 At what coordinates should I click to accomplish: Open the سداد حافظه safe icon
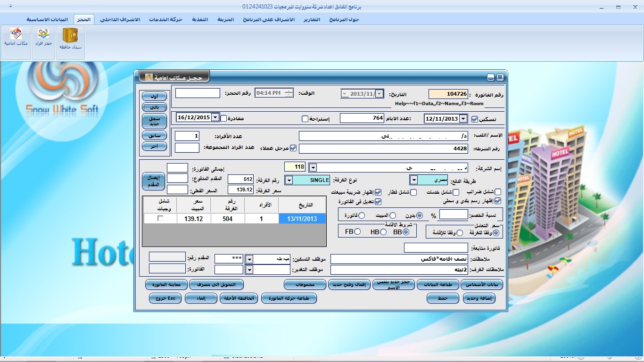[x=70, y=36]
